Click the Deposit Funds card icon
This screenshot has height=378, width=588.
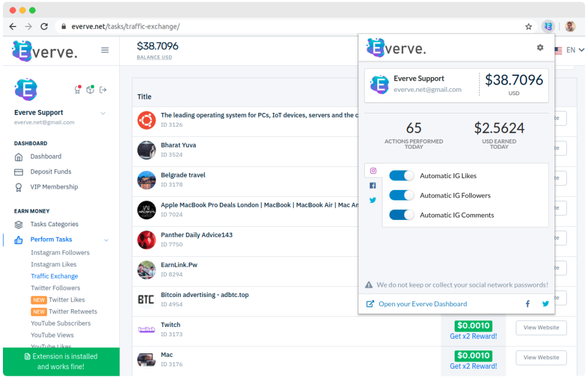pyautogui.click(x=19, y=172)
